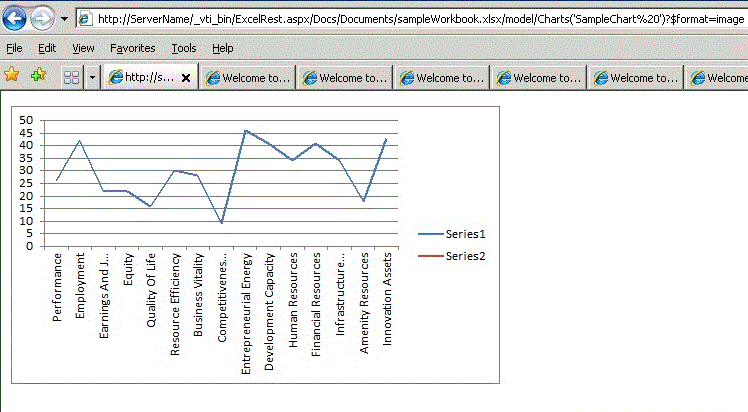Click the line's lowest point at Competitivenes...

[x=222, y=223]
